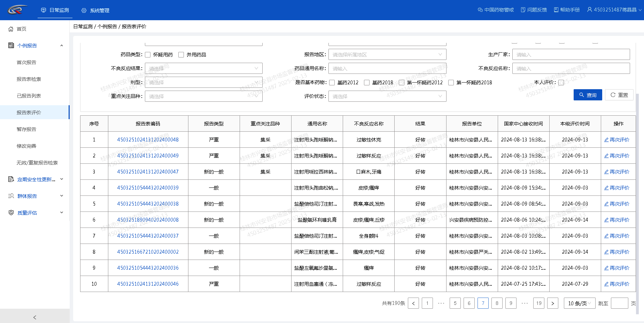Screen dimensions: 644x323
Task: Switch to 系统管理 top menu
Action: tap(95, 10)
